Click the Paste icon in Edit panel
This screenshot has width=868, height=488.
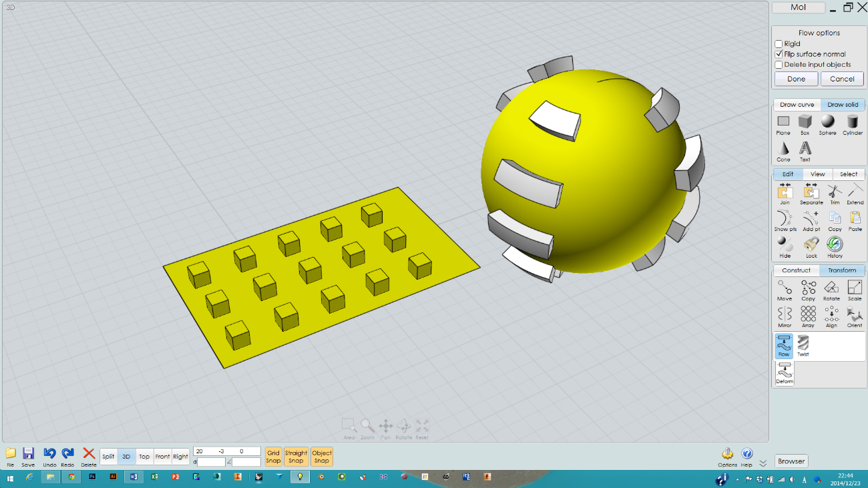tap(855, 221)
